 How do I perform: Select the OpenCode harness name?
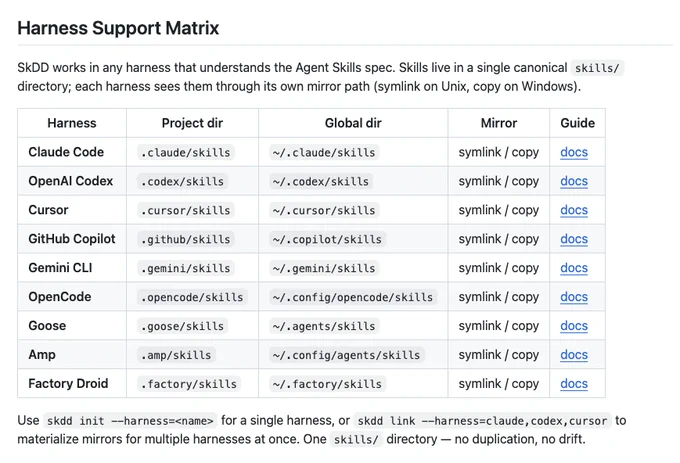pyautogui.click(x=60, y=297)
